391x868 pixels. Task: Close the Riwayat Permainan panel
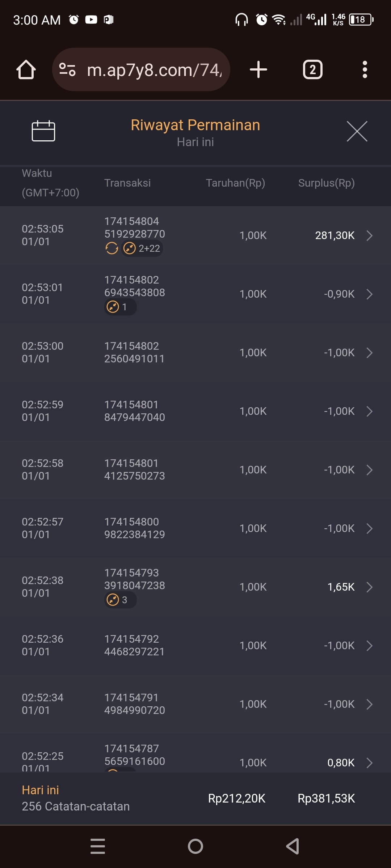[x=357, y=131]
